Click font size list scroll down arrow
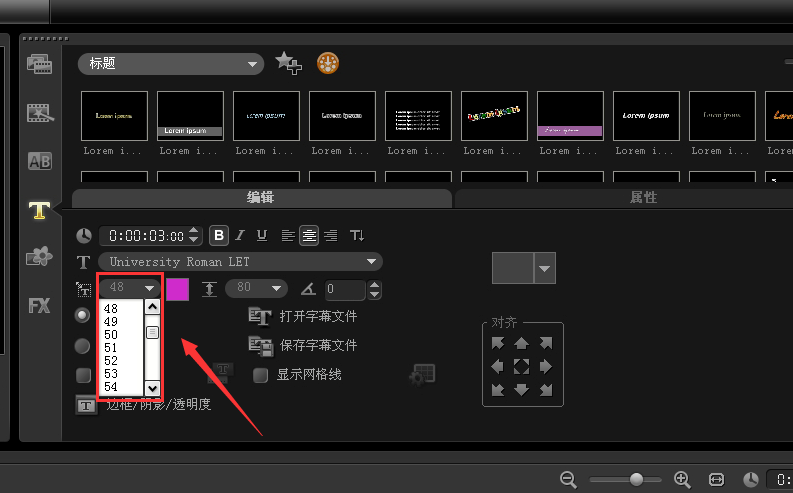793x493 pixels. tap(152, 388)
